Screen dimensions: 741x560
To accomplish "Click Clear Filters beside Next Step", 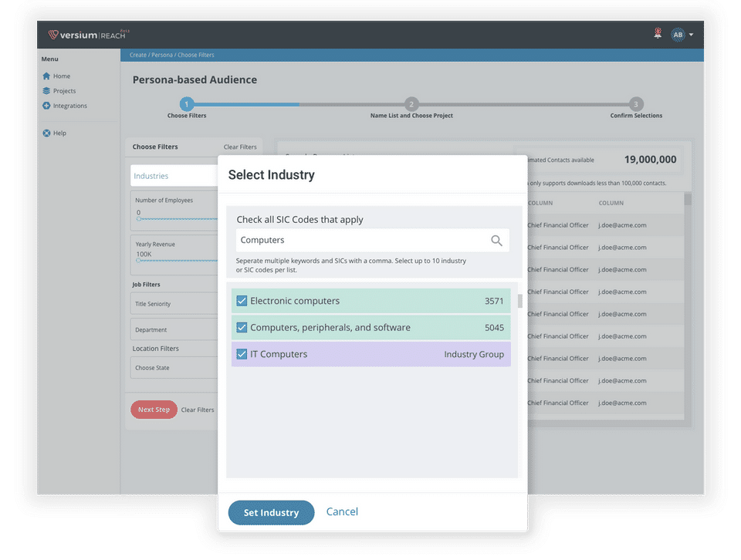I will coord(198,410).
